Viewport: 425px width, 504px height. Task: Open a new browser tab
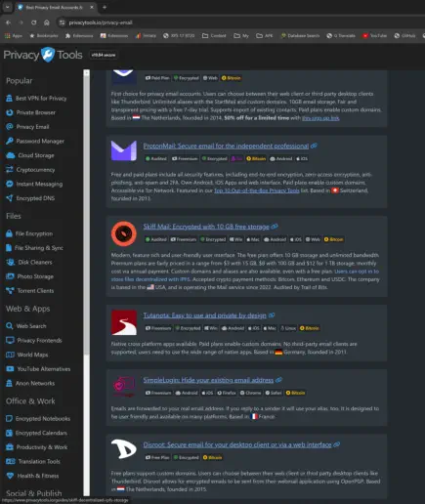(105, 7)
